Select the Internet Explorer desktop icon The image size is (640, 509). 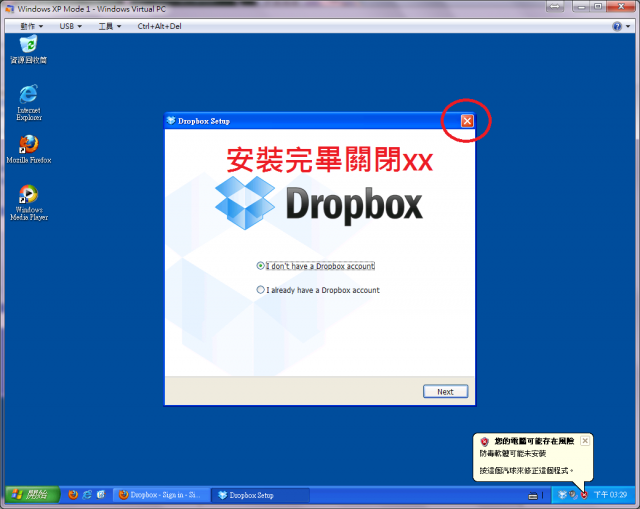click(29, 102)
